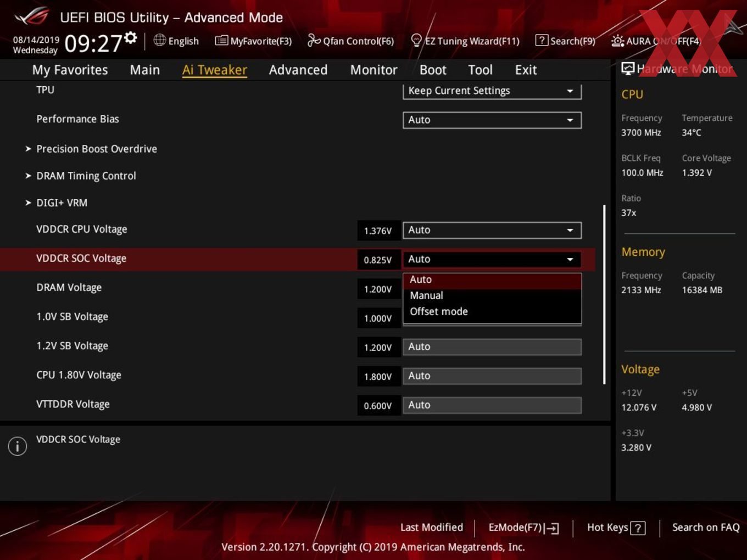Click the MyFavorite list icon

point(221,41)
